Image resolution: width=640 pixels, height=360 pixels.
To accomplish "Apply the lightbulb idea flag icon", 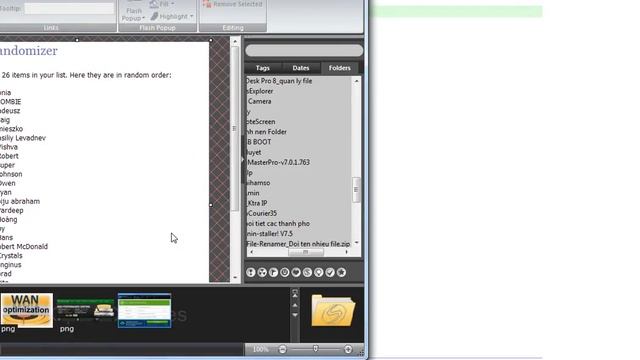I will click(319, 272).
